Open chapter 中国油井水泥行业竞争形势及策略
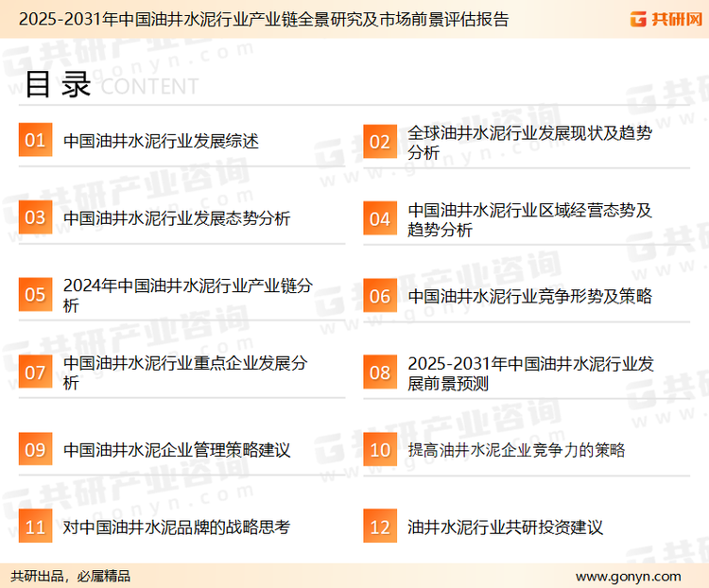Screen dimensions: 709x588 coord(530,296)
